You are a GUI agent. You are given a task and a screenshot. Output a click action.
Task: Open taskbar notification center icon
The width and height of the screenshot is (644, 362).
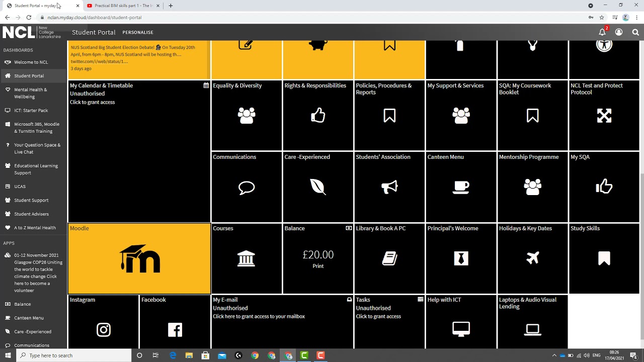click(633, 355)
